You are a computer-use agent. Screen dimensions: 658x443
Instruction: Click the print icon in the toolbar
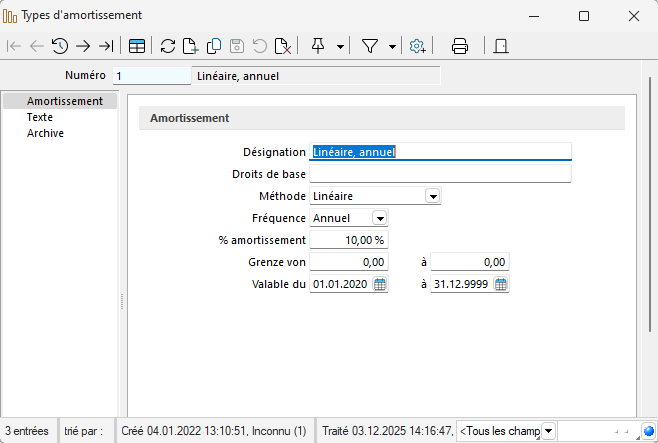click(460, 46)
